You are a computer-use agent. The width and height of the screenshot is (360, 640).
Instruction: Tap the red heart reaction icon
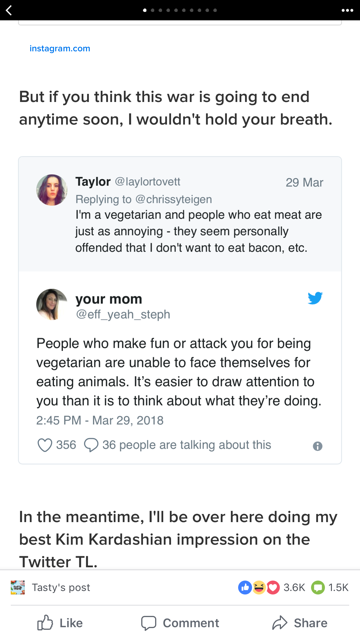pyautogui.click(x=273, y=587)
